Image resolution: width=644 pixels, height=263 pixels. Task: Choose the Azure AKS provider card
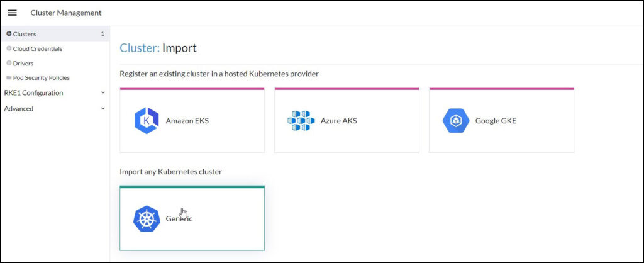pos(347,121)
